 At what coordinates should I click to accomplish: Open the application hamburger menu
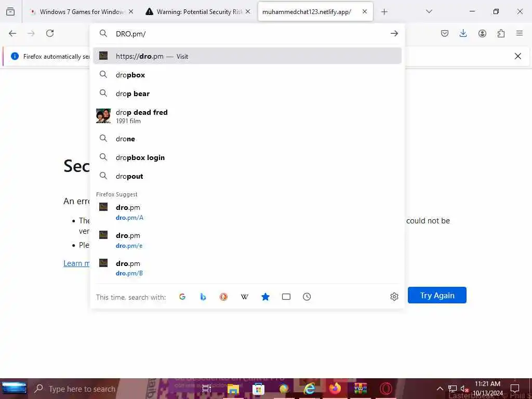(x=520, y=33)
